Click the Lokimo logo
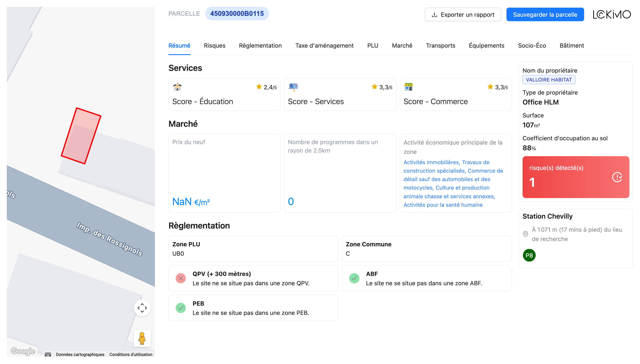The height and width of the screenshot is (364, 640). tap(612, 14)
